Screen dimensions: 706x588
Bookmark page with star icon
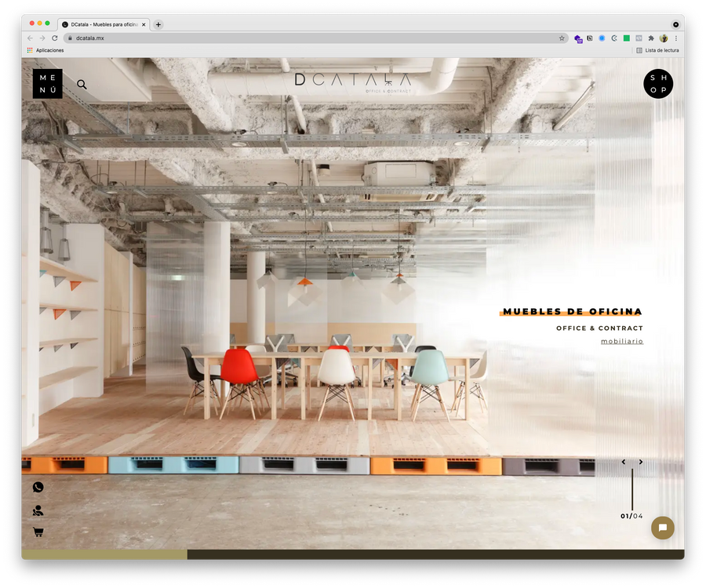pyautogui.click(x=562, y=38)
